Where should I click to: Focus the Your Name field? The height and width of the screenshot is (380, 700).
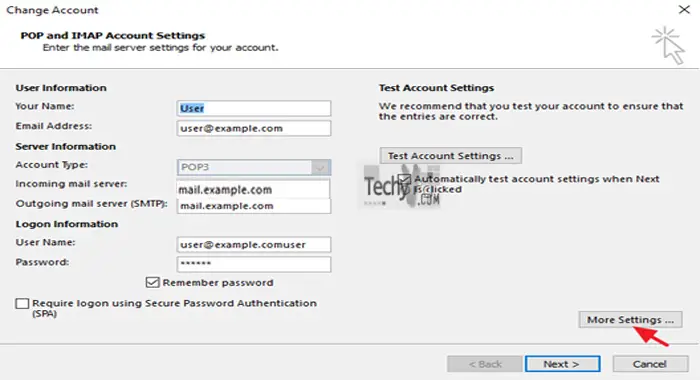[x=254, y=108]
